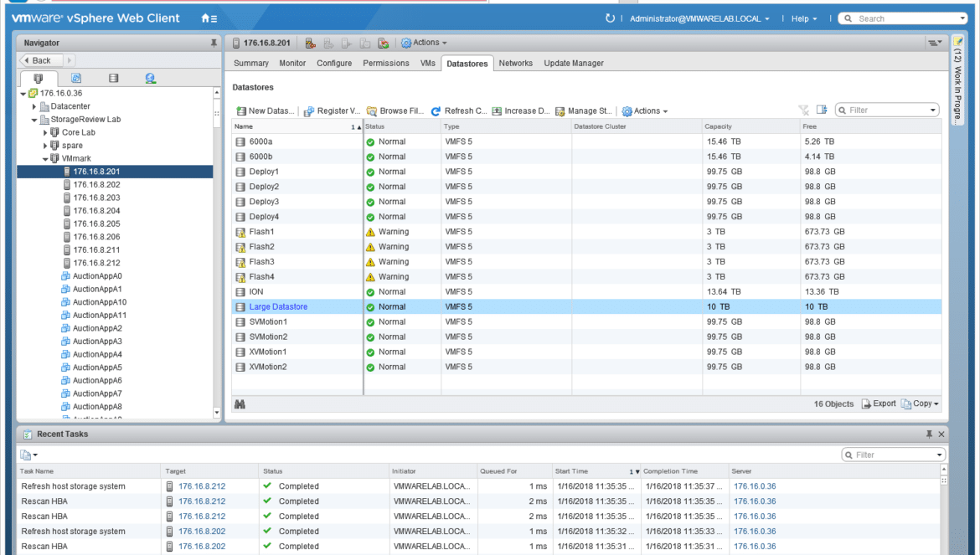Image resolution: width=980 pixels, height=555 pixels.
Task: Switch Navigator to VMs and Templates view
Action: pos(76,78)
